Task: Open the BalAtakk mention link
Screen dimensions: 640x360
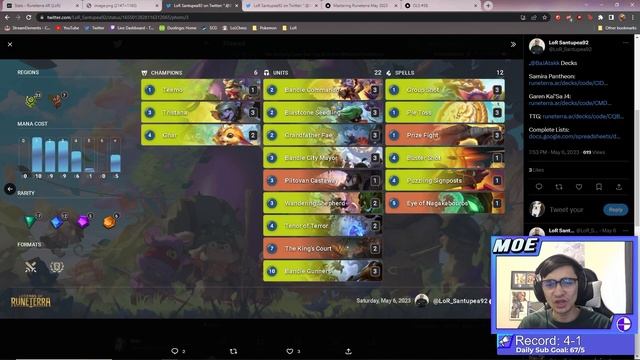Action: [544, 63]
